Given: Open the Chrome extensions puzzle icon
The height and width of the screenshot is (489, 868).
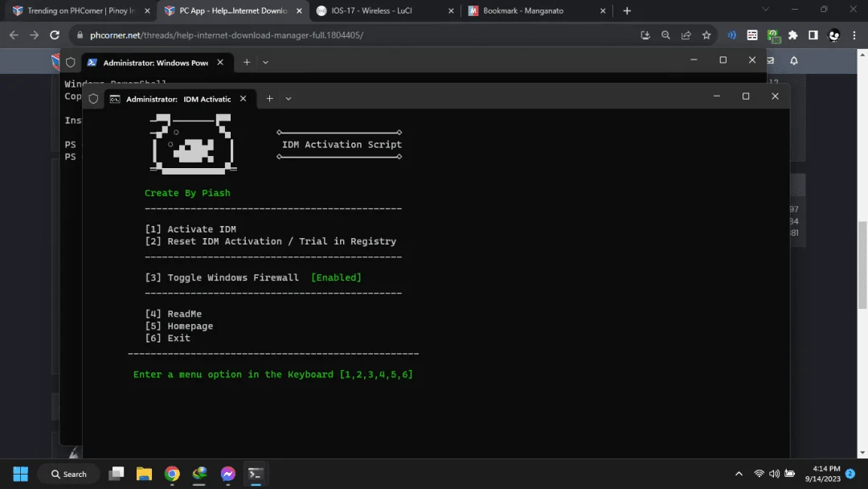Looking at the screenshot, I should click(792, 35).
